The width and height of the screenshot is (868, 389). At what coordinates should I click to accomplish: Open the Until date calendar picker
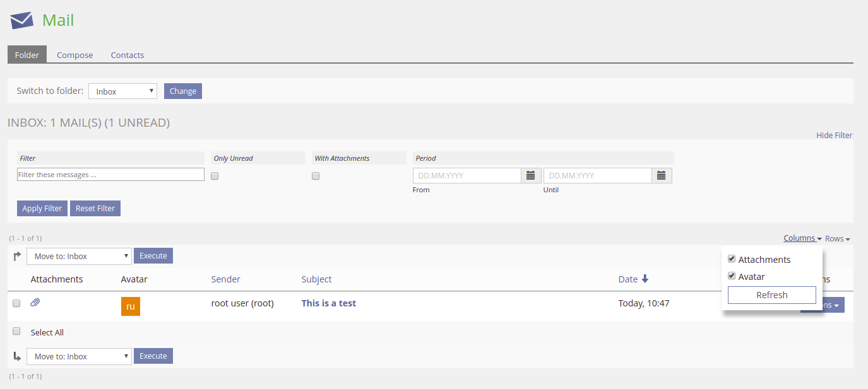coord(661,175)
